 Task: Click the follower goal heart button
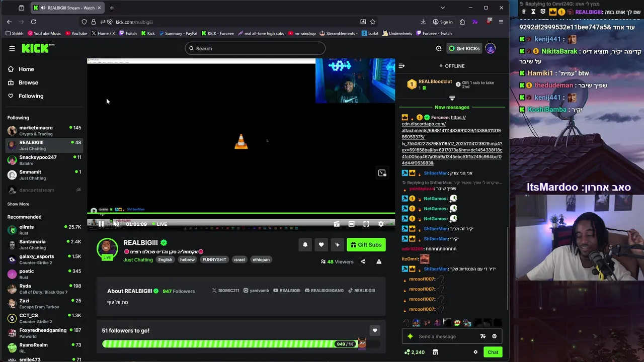[x=375, y=330]
